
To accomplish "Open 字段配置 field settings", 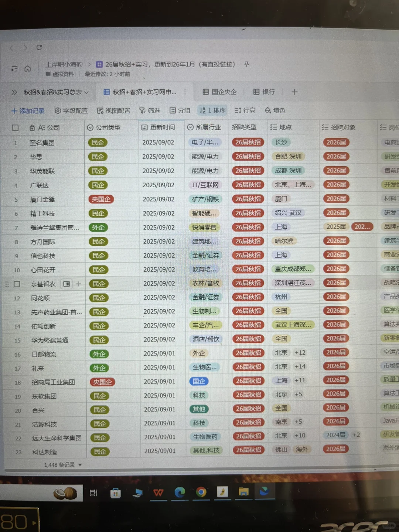I will [x=71, y=111].
